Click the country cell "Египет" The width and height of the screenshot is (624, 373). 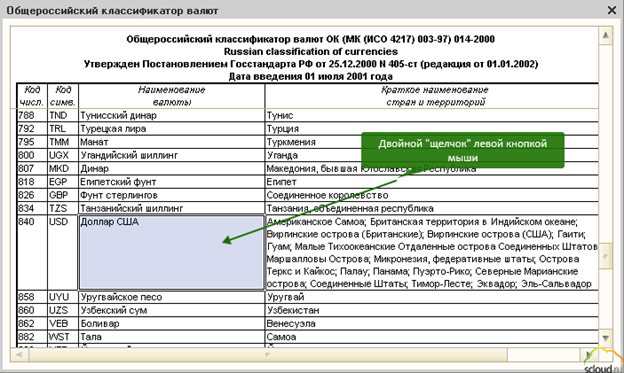(432, 182)
